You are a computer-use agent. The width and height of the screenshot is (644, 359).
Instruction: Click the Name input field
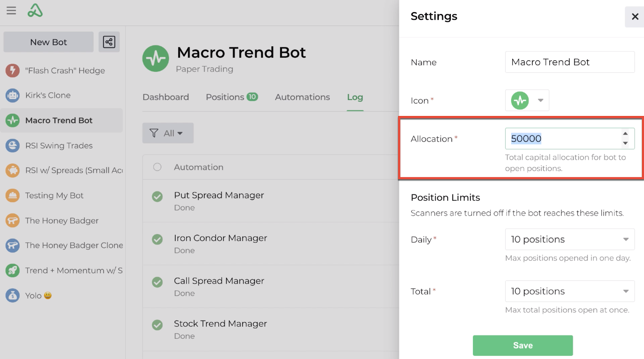570,62
